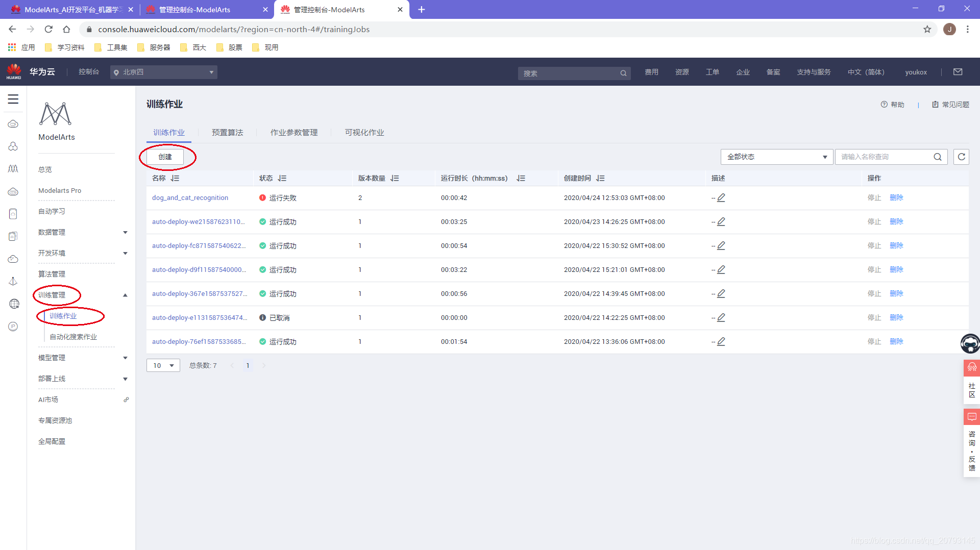Open the region selector showing 北京四
This screenshot has height=550, width=980.
click(x=164, y=72)
